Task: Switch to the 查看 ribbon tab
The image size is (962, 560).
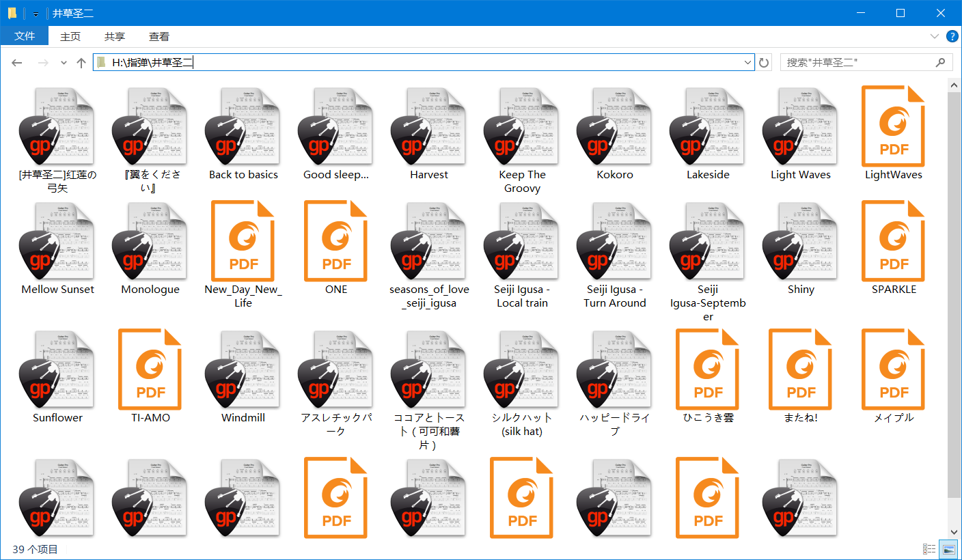Action: click(159, 37)
